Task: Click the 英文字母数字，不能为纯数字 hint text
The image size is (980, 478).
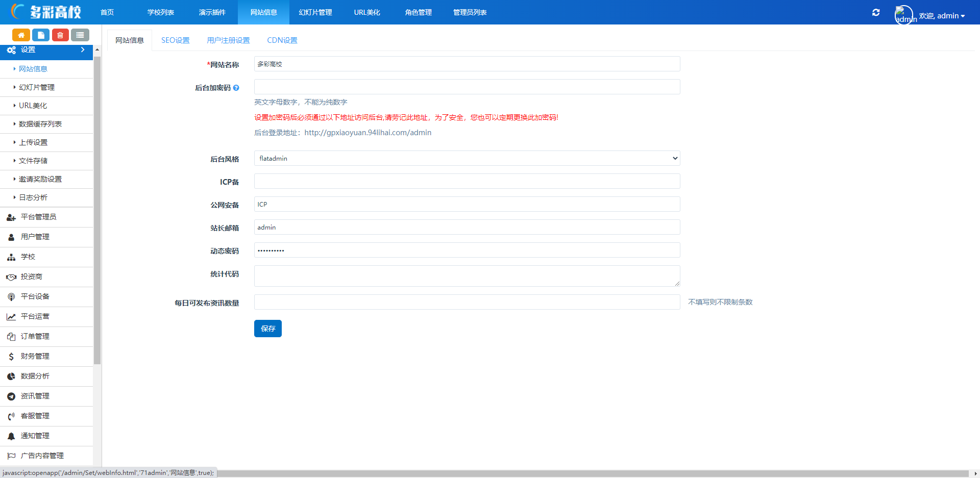Action: click(x=301, y=102)
